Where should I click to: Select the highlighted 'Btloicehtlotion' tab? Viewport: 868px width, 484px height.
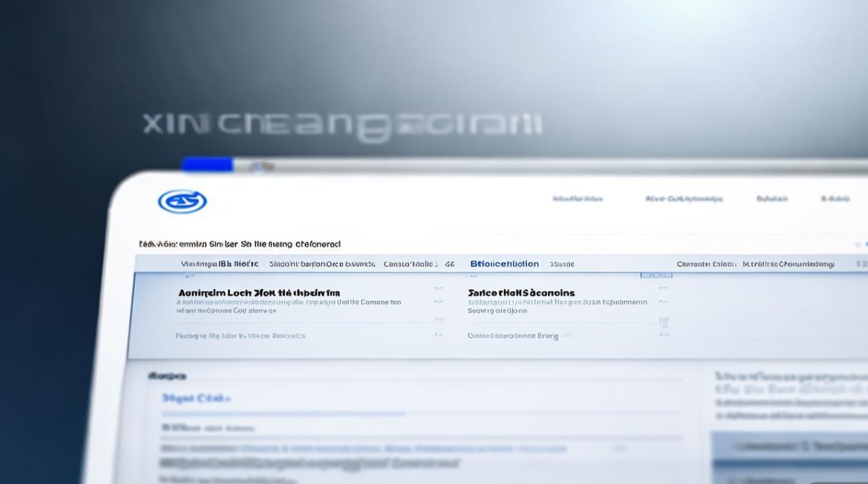point(504,264)
